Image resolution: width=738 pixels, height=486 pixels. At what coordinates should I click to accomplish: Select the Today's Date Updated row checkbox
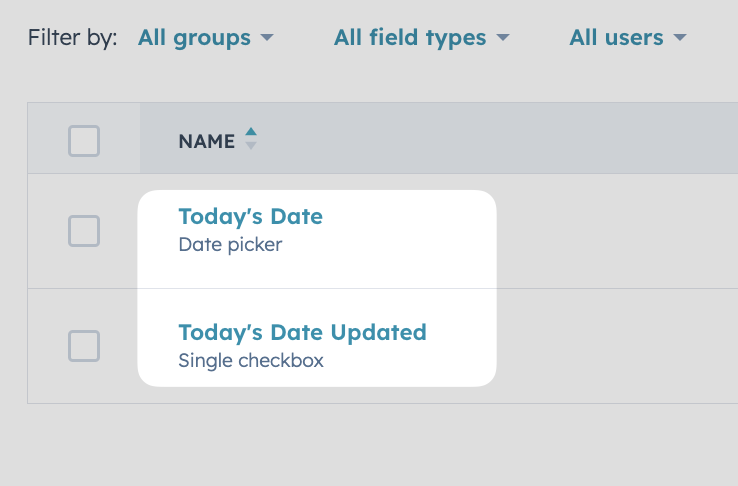[84, 346]
